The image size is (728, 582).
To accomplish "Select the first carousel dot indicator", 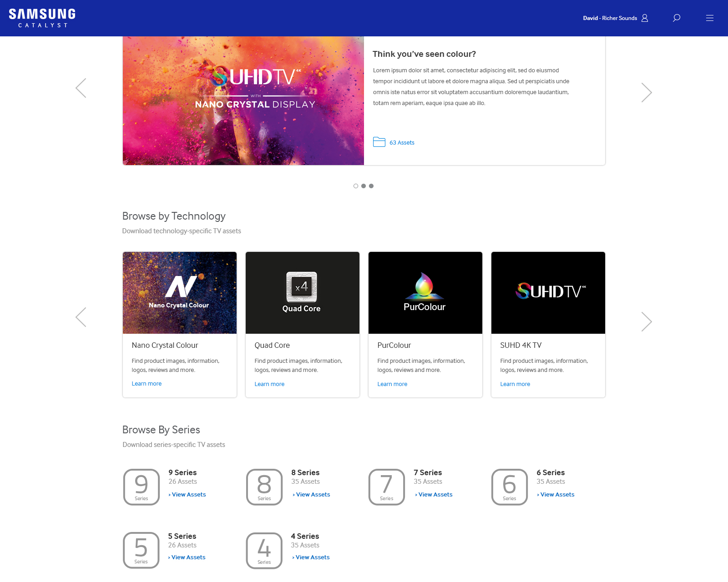I will coord(356,186).
